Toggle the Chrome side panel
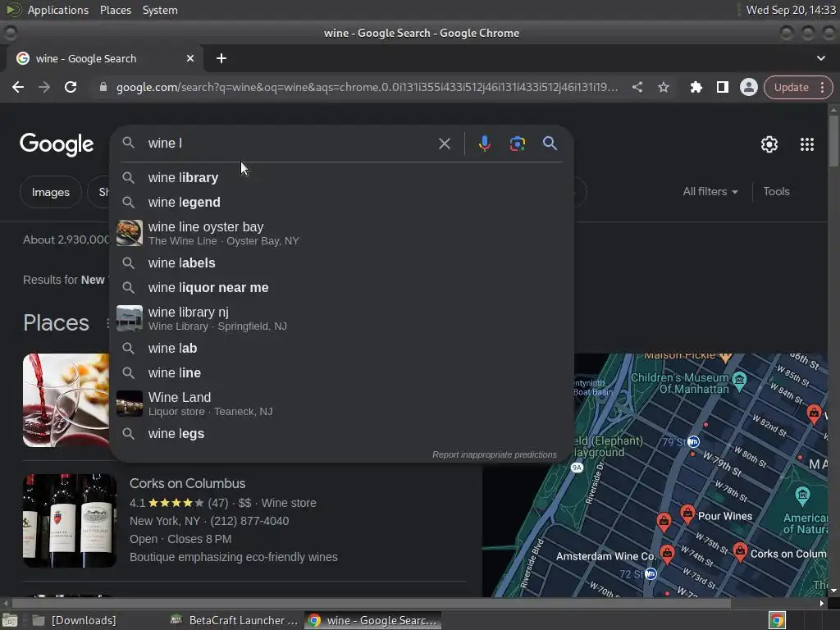Image resolution: width=840 pixels, height=630 pixels. click(722, 87)
